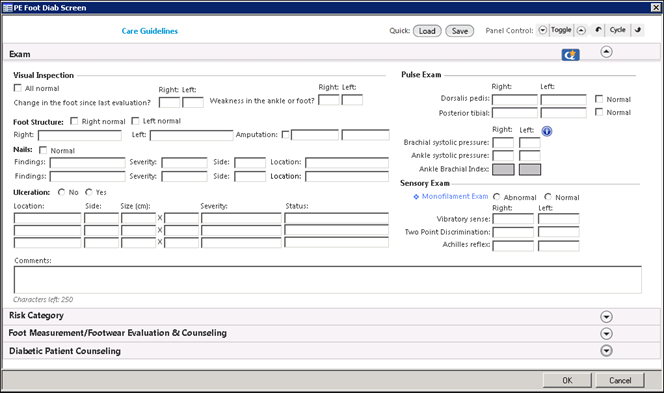Select Abnormal for Monofilament Exam

tap(497, 196)
